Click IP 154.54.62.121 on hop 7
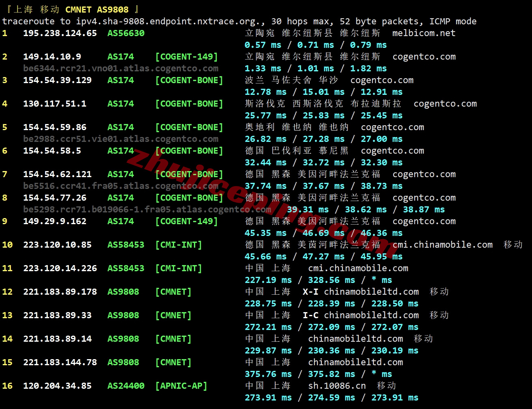This screenshot has height=409, width=532. [x=57, y=174]
